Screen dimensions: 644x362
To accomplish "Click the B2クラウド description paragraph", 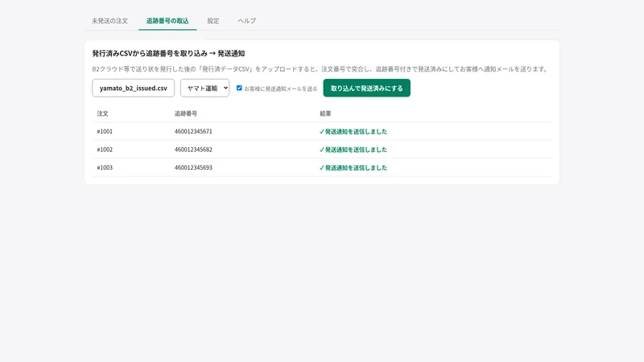I will [x=320, y=69].
